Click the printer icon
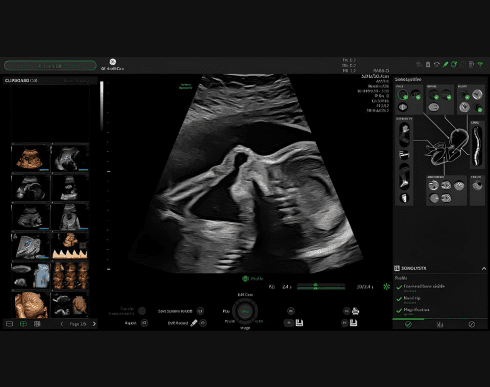 (355, 311)
